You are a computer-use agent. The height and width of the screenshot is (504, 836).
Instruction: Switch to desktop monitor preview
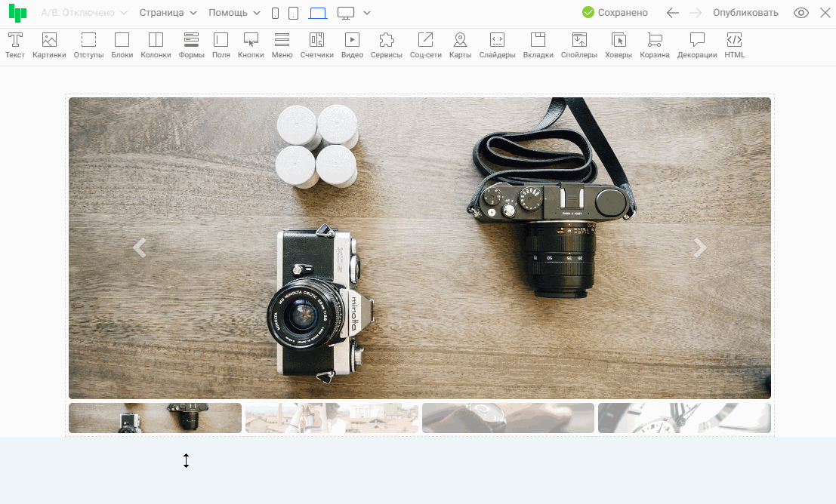point(346,13)
